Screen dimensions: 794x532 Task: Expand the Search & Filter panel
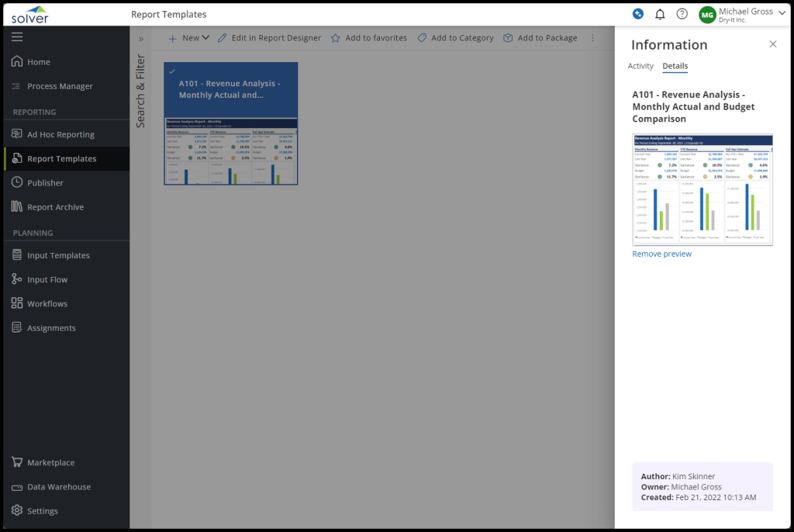tap(141, 38)
